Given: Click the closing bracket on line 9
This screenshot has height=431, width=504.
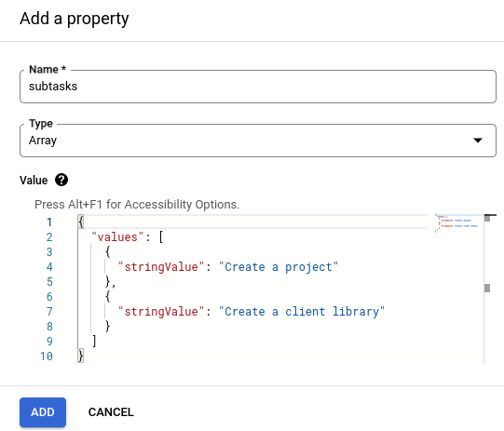Looking at the screenshot, I should 94,341.
